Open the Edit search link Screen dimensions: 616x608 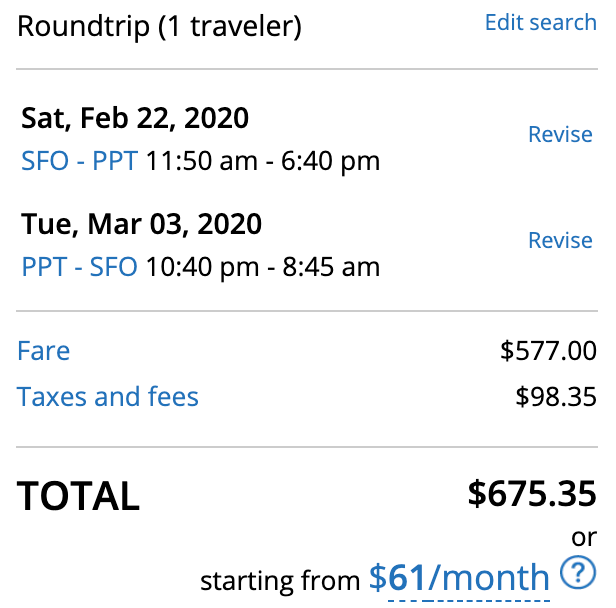pyautogui.click(x=540, y=23)
